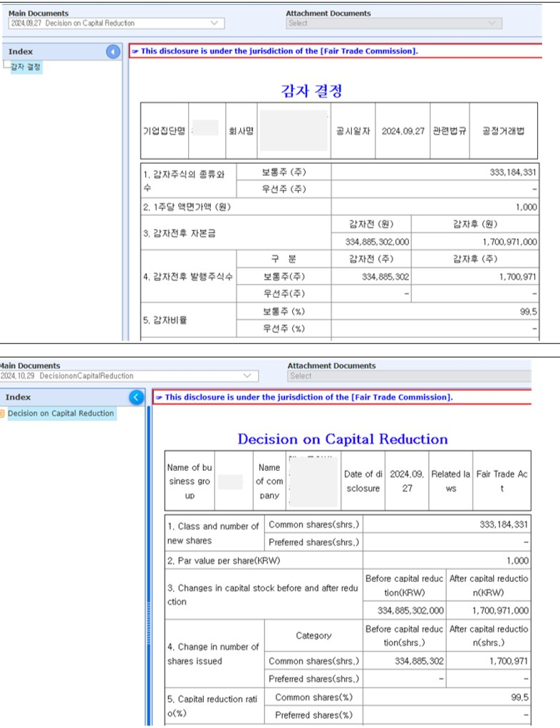Click pointing-hand icon in upper disclosure notice
Viewport: 560px width, 728px height.
135,51
